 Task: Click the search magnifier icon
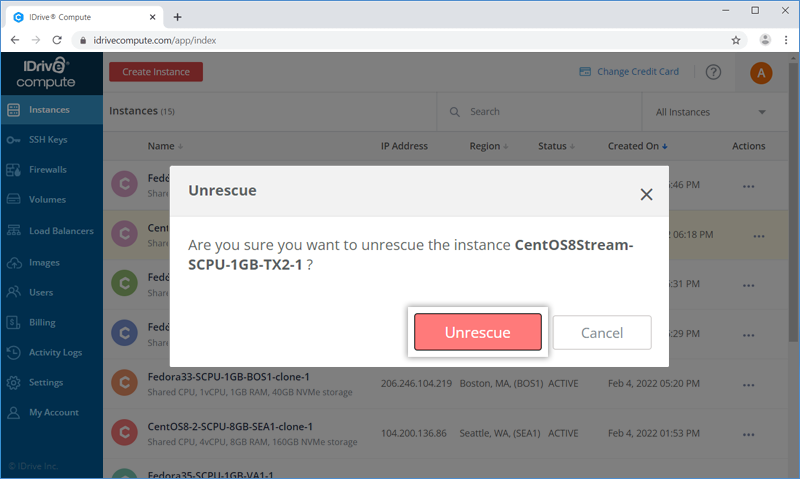coord(455,112)
